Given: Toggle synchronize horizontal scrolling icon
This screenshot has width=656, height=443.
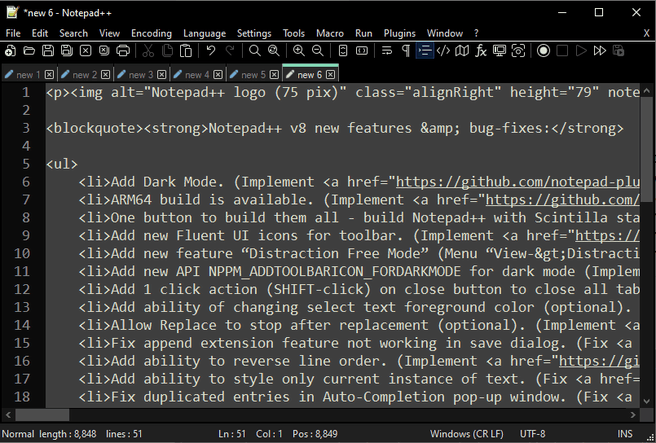Looking at the screenshot, I should pos(362,51).
